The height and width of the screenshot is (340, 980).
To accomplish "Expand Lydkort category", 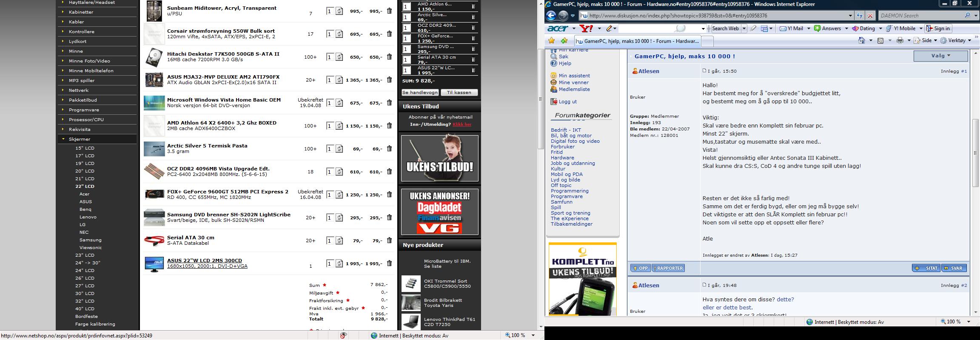I will [77, 41].
